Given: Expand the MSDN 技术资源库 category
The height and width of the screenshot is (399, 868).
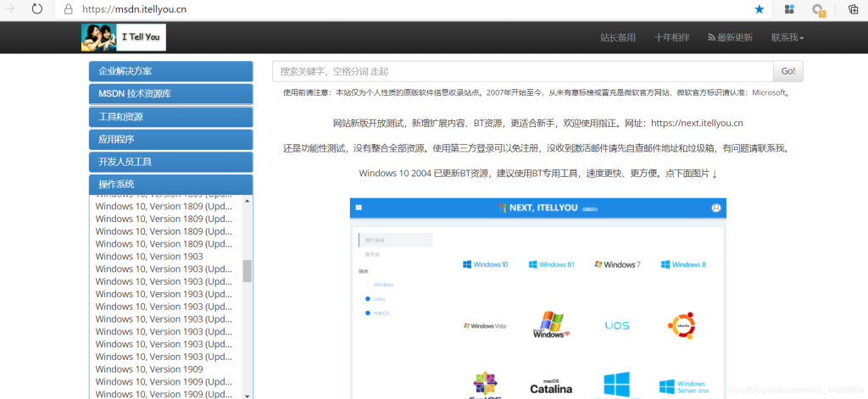Looking at the screenshot, I should (171, 94).
